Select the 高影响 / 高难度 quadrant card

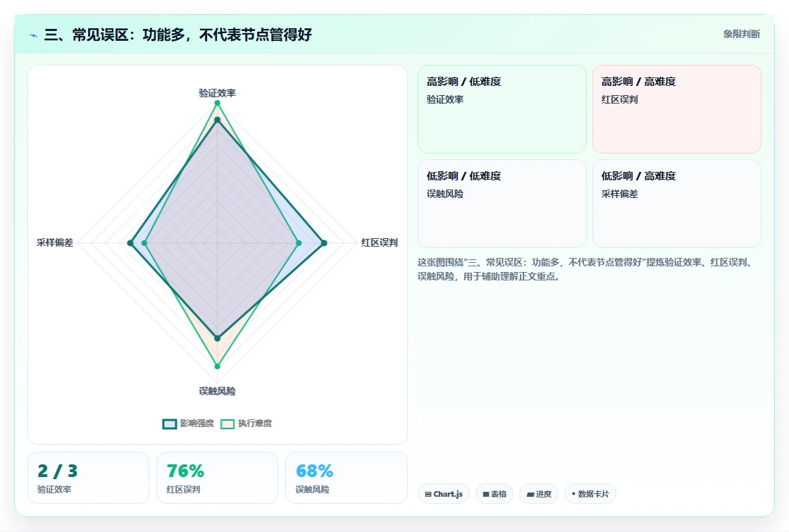coord(677,109)
